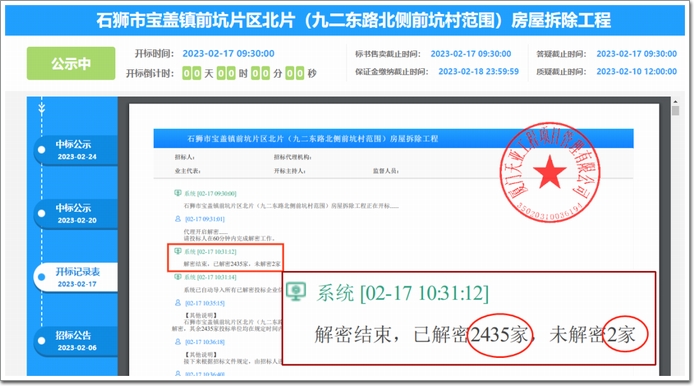
Task: Open the 中标公示 2023-02-20 timeline entry
Action: point(76,214)
